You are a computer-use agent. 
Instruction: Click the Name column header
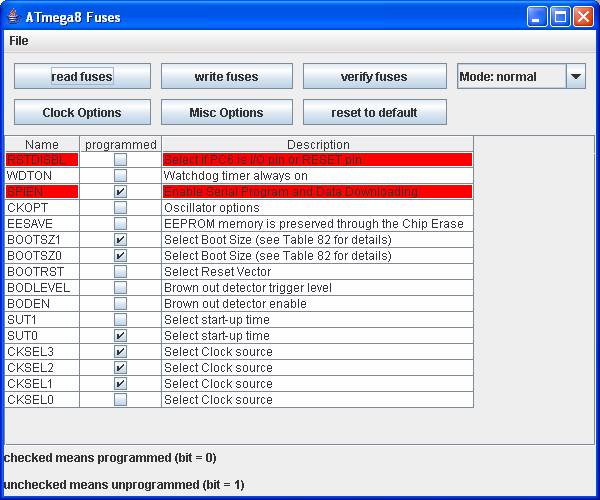tap(42, 144)
